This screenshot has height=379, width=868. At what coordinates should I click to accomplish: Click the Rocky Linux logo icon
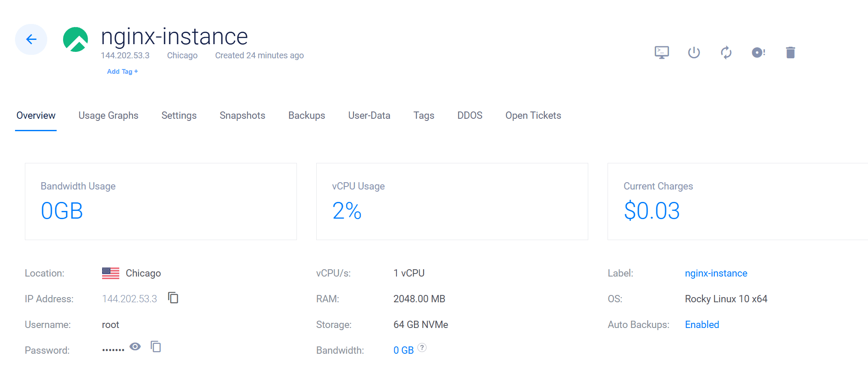pyautogui.click(x=76, y=39)
